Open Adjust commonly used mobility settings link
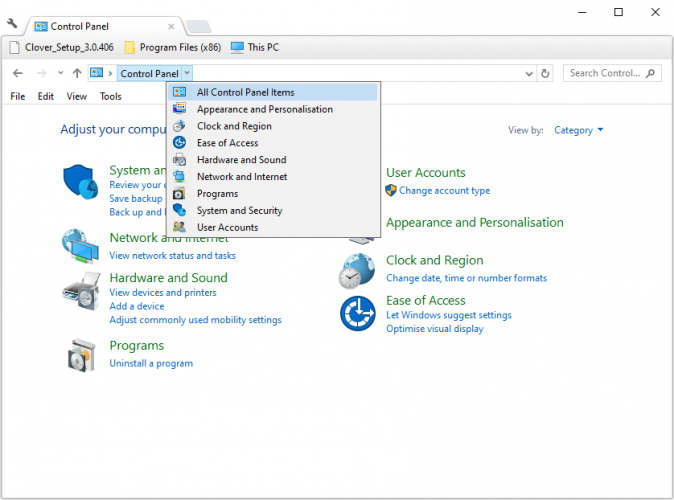Image resolution: width=674 pixels, height=500 pixels. click(196, 320)
